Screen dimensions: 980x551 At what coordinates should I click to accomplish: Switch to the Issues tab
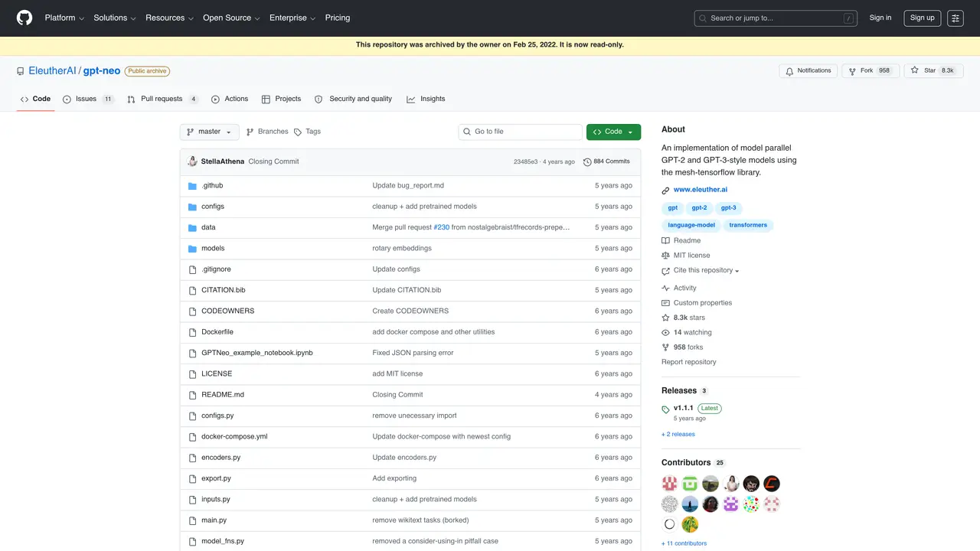(x=88, y=99)
